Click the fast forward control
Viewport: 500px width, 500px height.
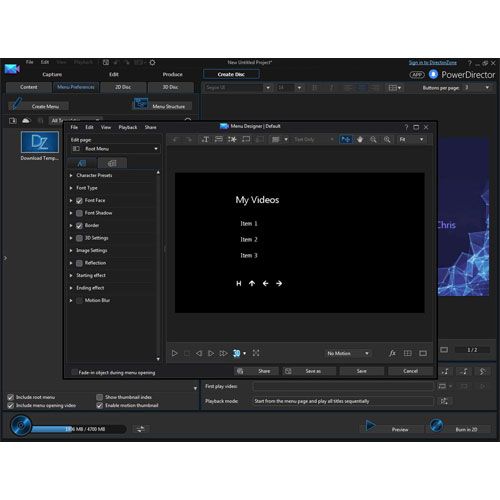click(223, 353)
